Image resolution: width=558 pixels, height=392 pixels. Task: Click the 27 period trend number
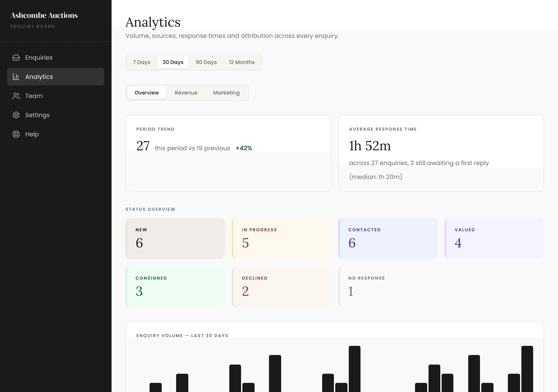pos(143,146)
